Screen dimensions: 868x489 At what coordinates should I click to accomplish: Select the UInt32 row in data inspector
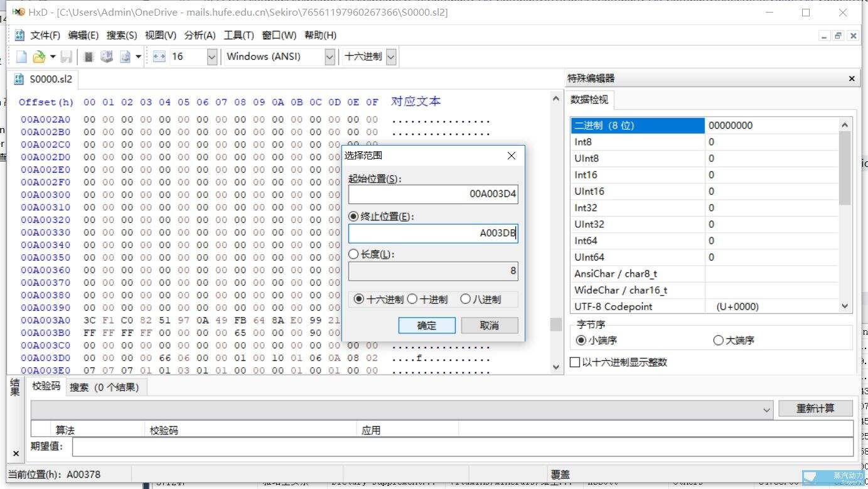[x=704, y=224]
